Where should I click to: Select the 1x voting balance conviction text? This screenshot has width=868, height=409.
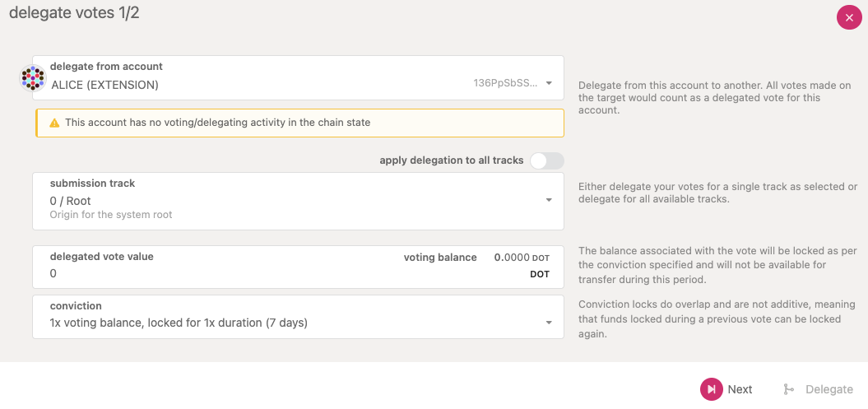point(179,323)
